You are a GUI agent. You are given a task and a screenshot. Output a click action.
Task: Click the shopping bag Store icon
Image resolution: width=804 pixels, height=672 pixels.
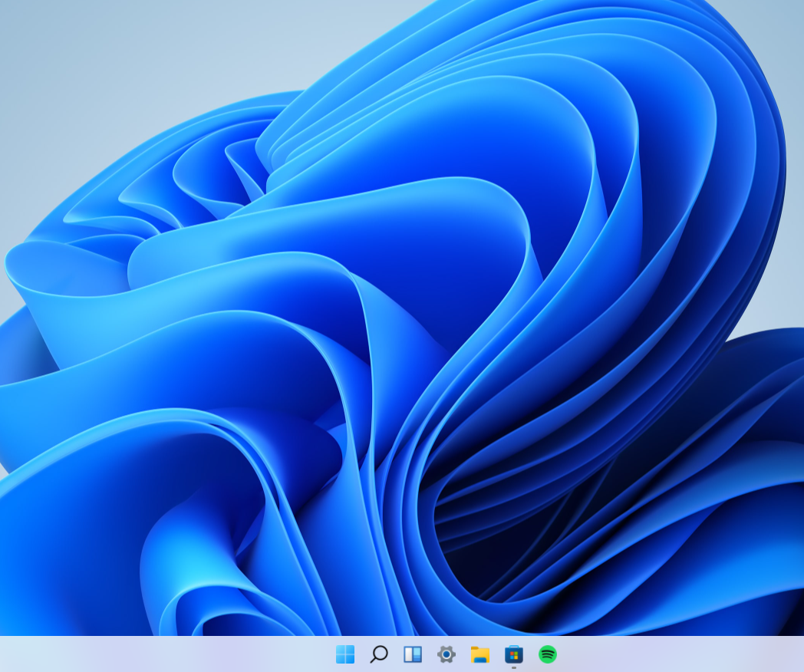tap(514, 654)
